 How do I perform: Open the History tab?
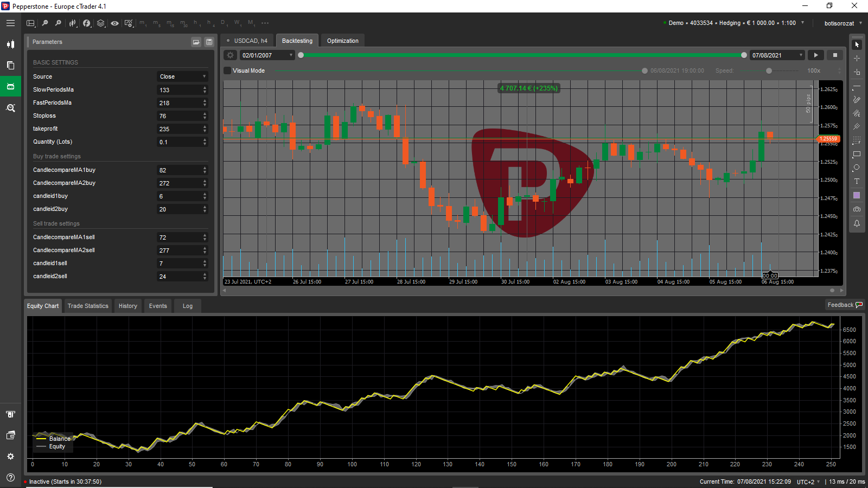(128, 306)
